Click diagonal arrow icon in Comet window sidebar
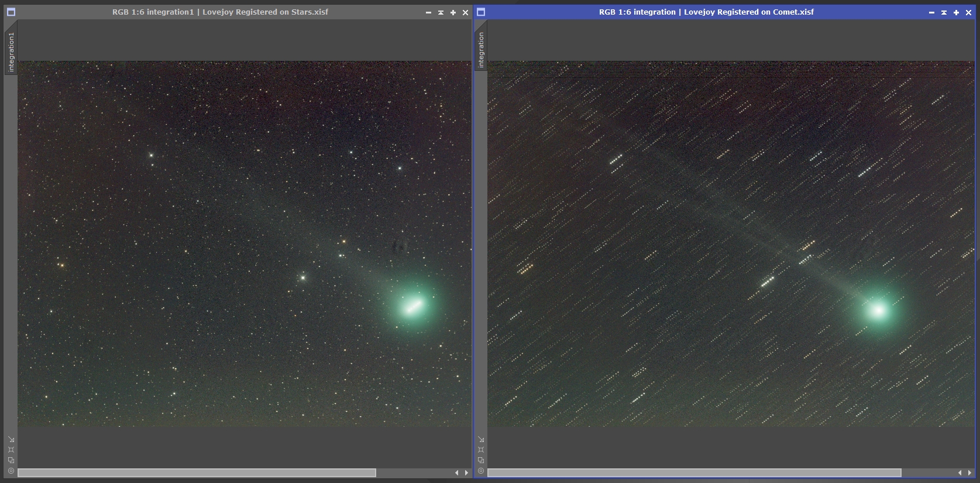This screenshot has height=483, width=980. [x=481, y=439]
